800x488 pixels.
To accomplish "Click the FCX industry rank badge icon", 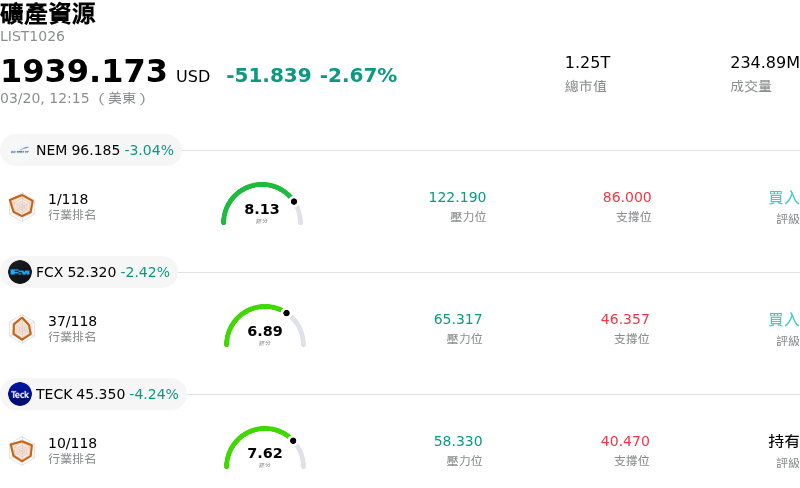I will tap(21, 328).
